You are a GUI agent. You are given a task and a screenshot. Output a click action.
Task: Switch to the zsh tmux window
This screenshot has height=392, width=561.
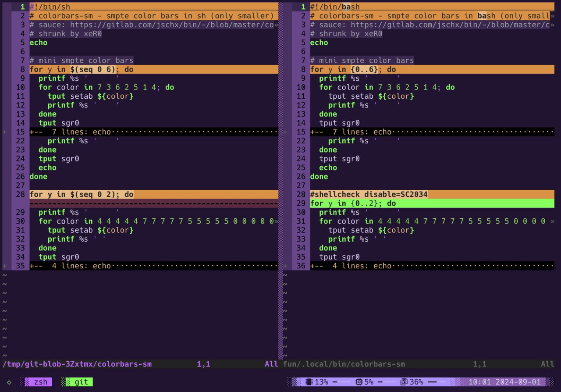(40, 382)
